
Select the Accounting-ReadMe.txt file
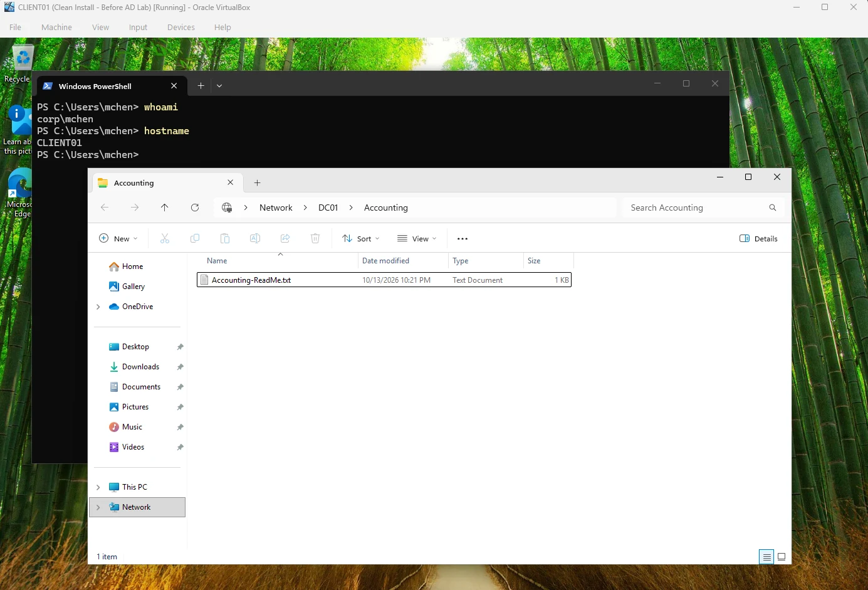click(384, 280)
